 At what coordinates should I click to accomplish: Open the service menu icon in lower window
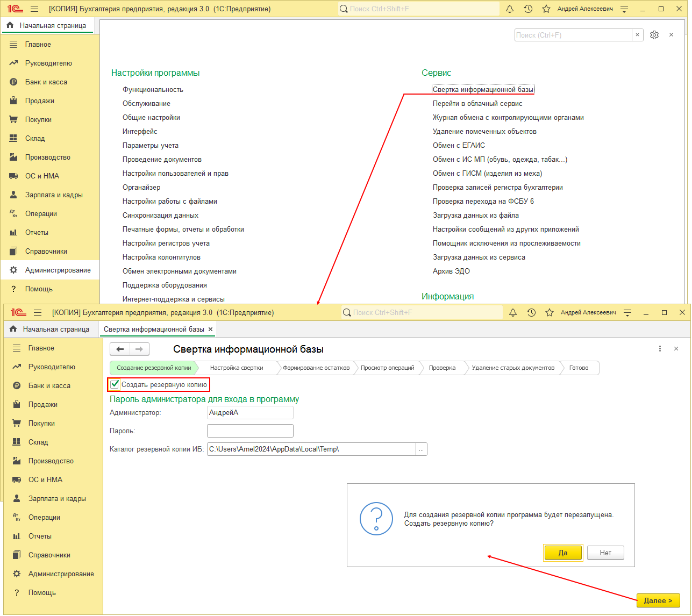(627, 312)
